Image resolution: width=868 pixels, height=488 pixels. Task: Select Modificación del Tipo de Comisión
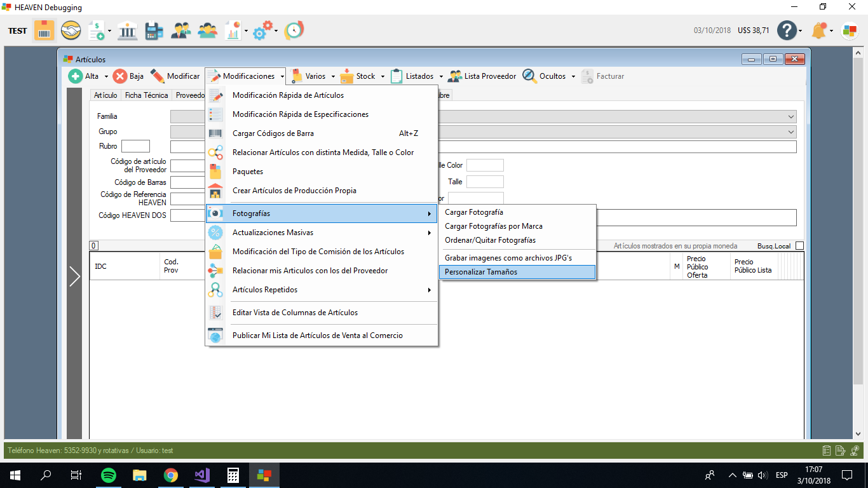(x=322, y=252)
